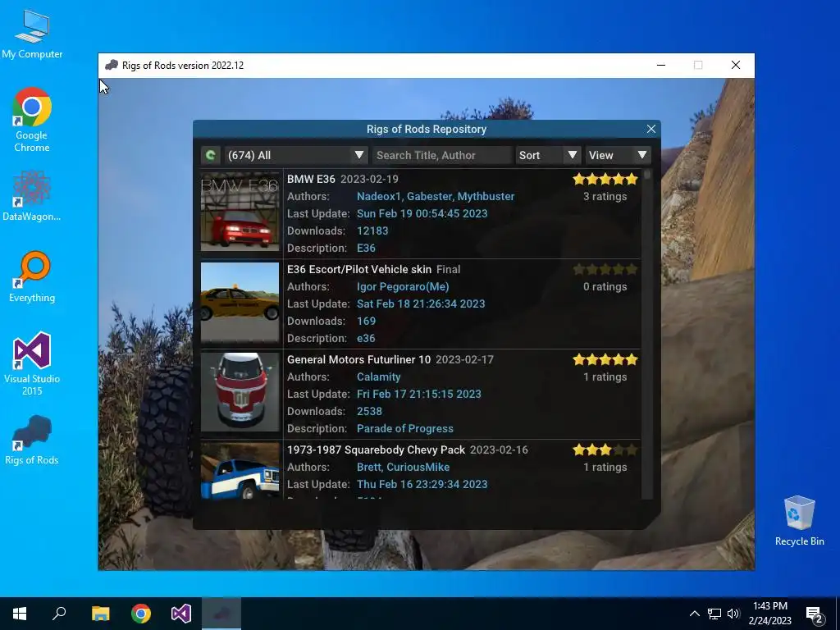Click the repository list vertical scrollbar
The image size is (840, 630).
click(647, 335)
